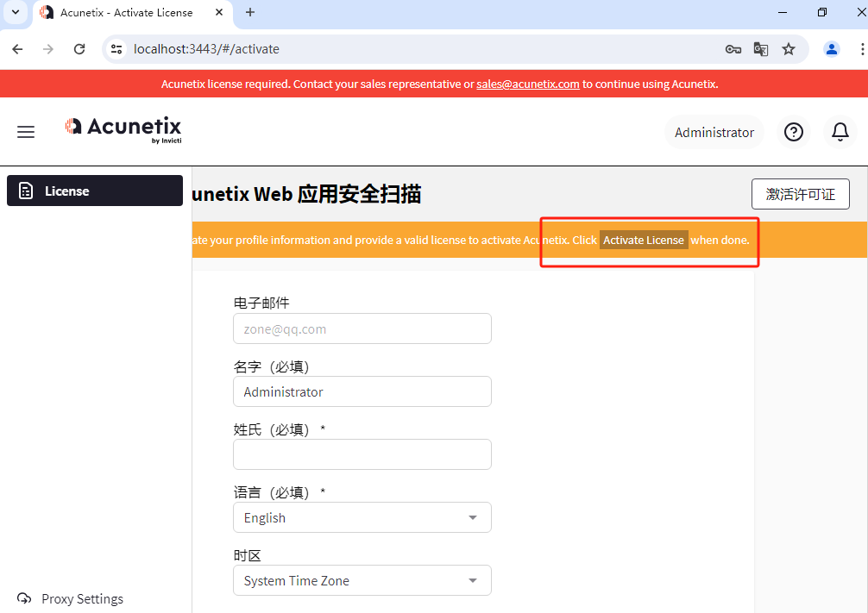Click the 名字 field containing Administrator

pyautogui.click(x=362, y=391)
